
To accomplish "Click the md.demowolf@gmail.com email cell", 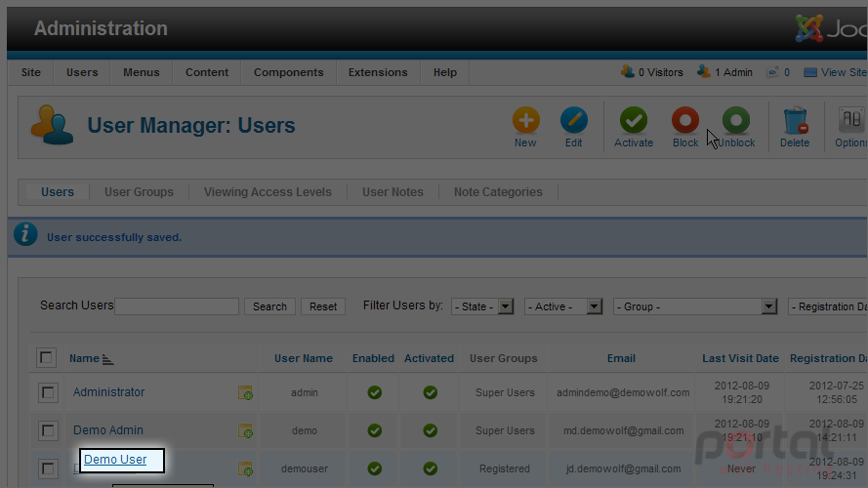I will pos(623,430).
